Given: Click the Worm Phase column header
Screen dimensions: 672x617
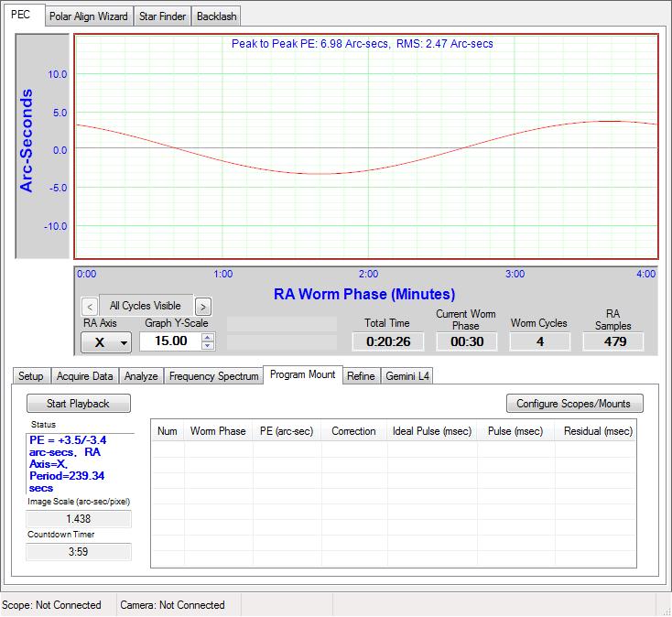Looking at the screenshot, I should [x=218, y=431].
